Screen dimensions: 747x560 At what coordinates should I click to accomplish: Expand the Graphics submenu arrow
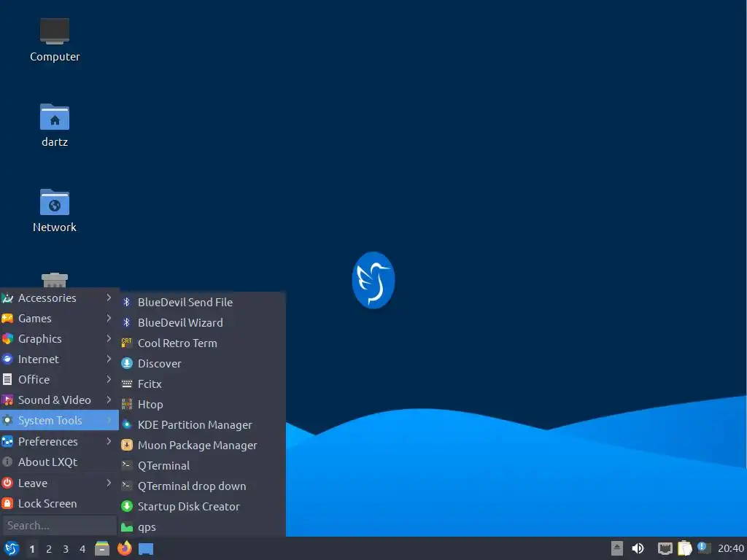[x=109, y=338]
